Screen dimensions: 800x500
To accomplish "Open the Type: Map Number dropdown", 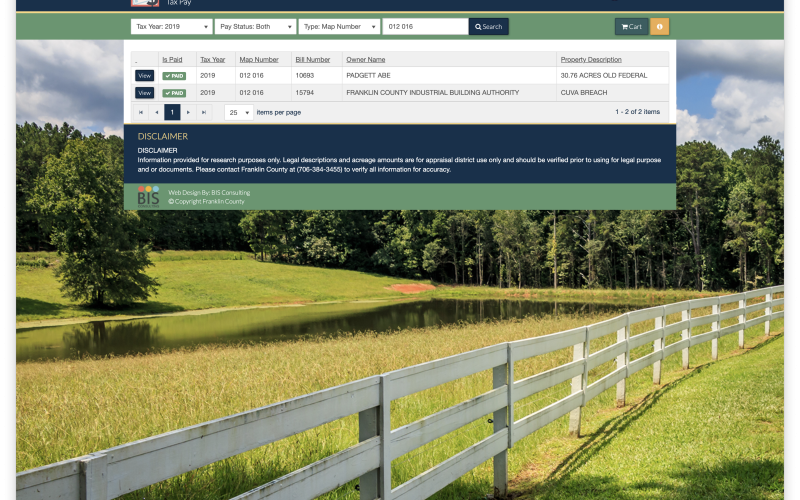I will pos(339,27).
